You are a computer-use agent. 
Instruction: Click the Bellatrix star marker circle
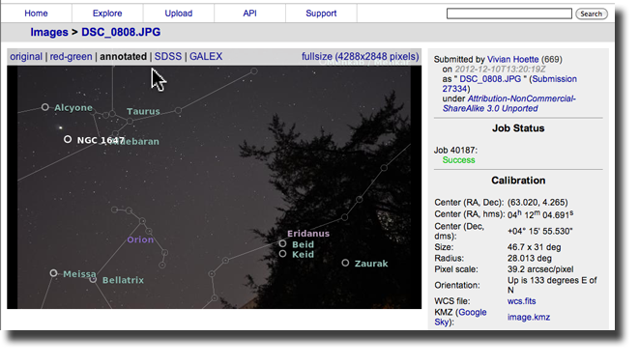click(93, 279)
